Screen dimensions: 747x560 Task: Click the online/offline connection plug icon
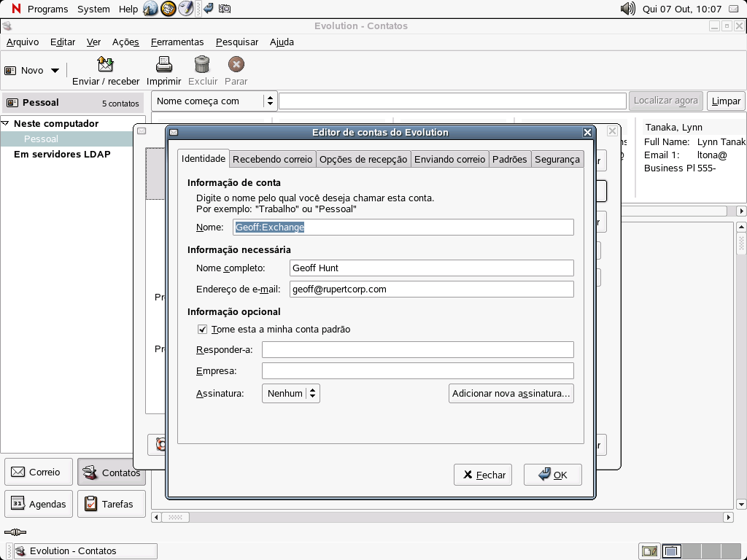[15, 533]
